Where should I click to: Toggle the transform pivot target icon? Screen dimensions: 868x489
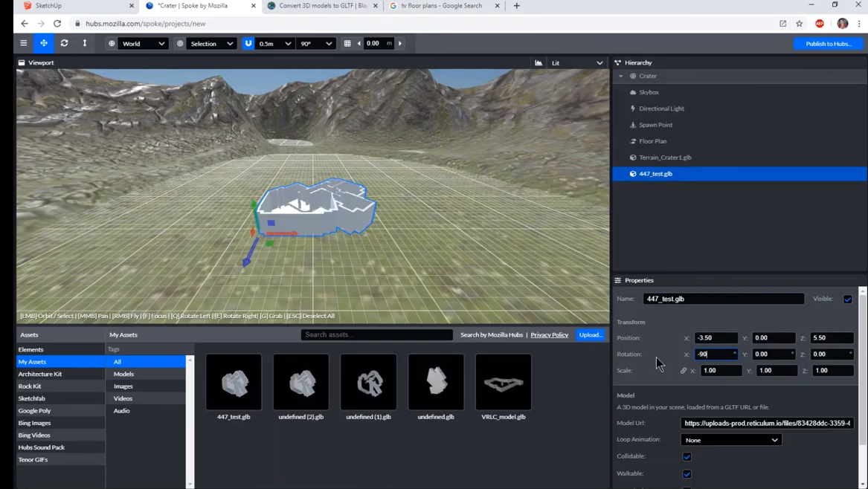pos(180,44)
